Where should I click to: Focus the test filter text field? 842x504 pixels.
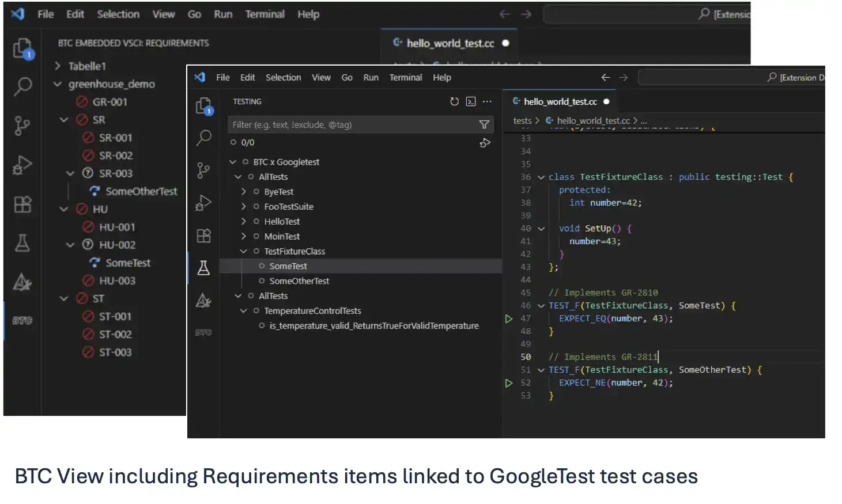[x=353, y=124]
